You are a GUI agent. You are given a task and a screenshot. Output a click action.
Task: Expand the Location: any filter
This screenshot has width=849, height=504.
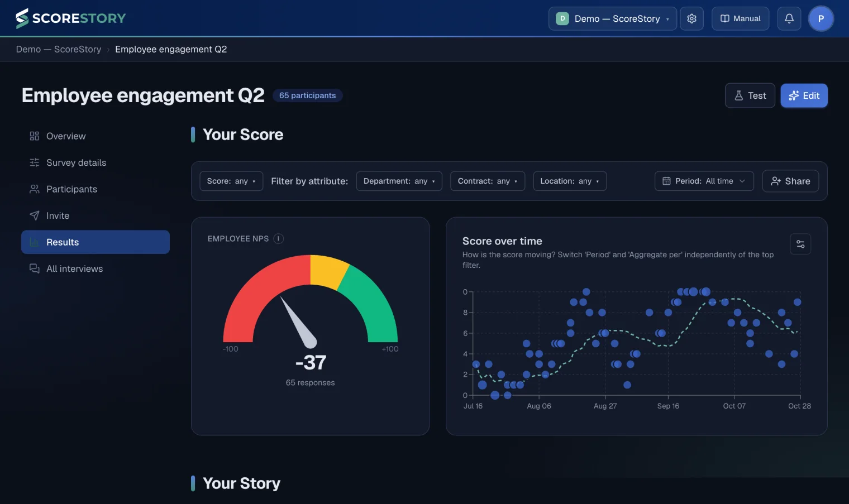[570, 181]
